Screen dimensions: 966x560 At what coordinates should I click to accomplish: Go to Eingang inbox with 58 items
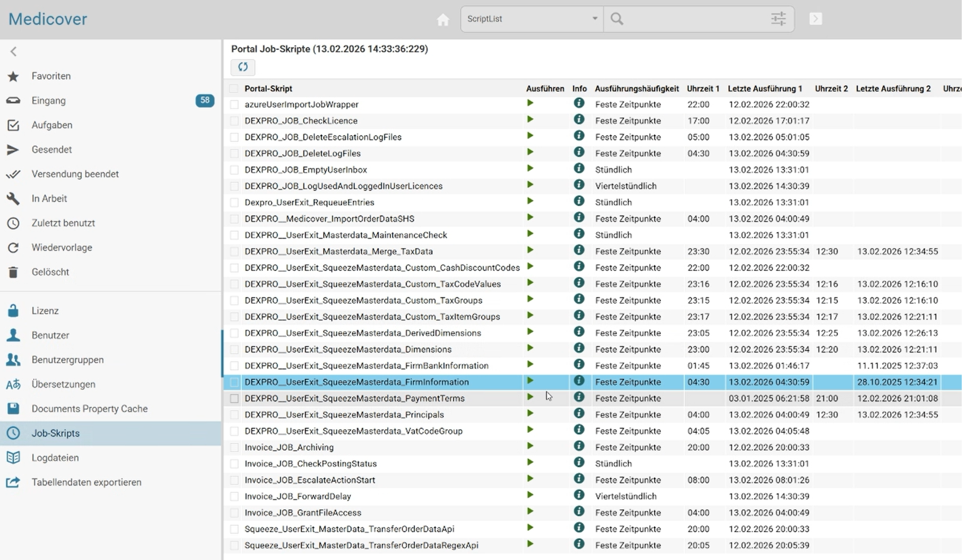coord(49,101)
